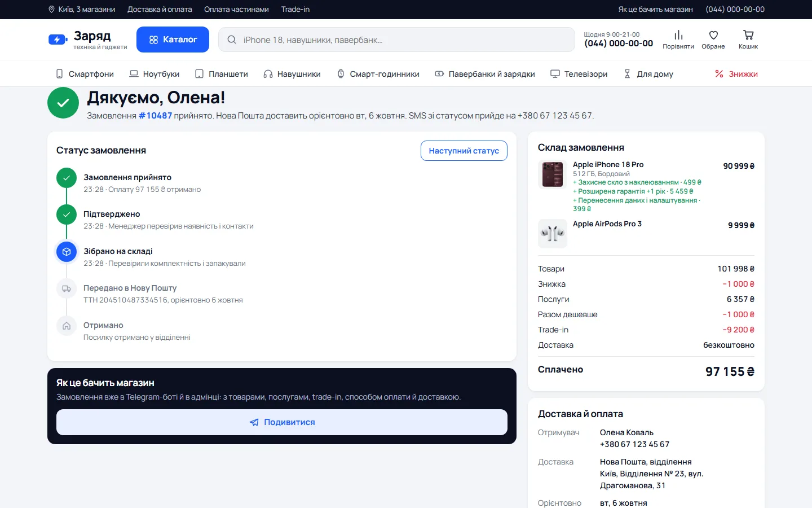Open the Оплата частинами link

(236, 10)
